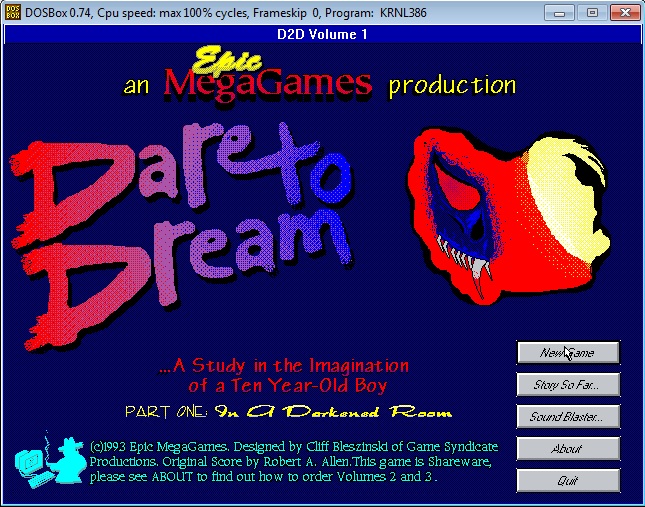This screenshot has width=645, height=507.
Task: Click the DOSBox 0.74 window title text
Action: (x=225, y=13)
